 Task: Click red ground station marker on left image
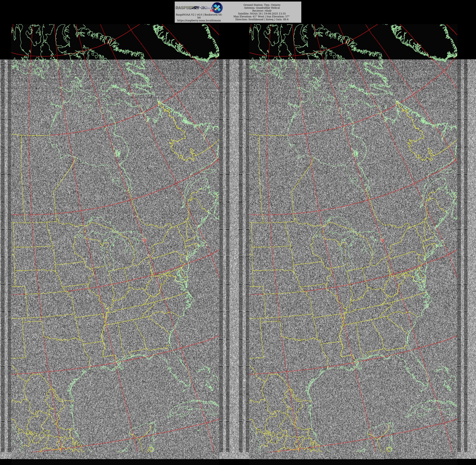144,240
